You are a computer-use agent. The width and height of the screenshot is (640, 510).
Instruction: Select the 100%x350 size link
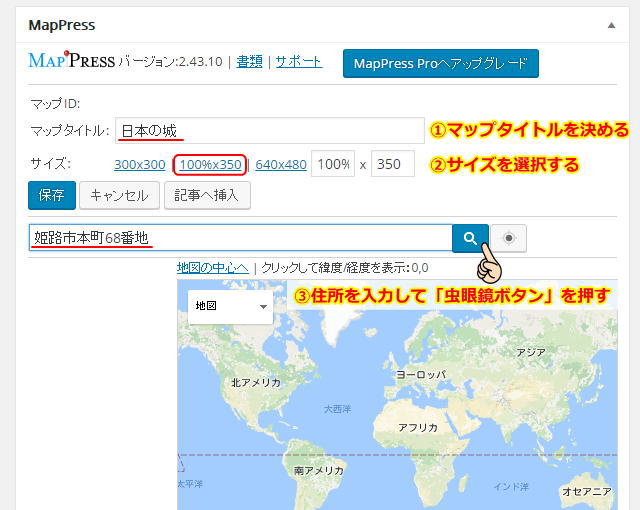[210, 164]
